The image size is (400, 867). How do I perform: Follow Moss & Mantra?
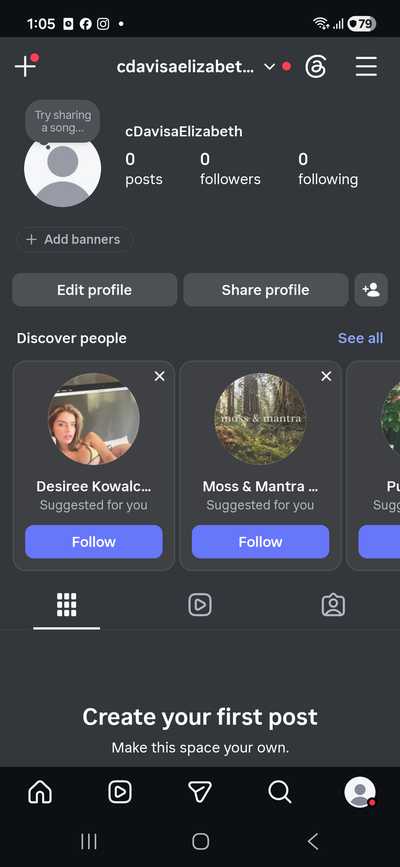[x=261, y=542]
